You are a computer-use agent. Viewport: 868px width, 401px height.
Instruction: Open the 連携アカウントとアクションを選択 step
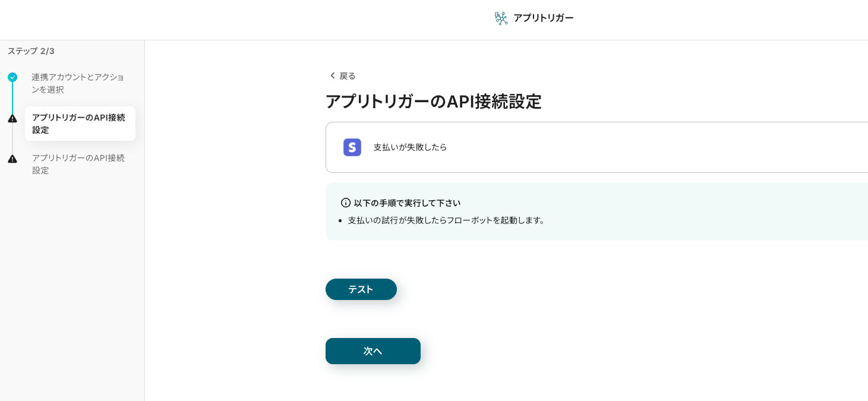point(78,83)
